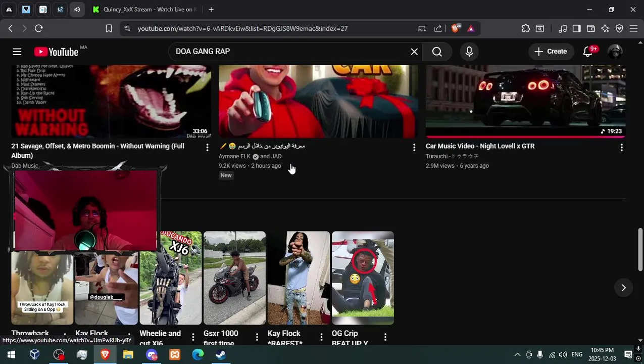Open Brave Shields lion icon
Viewport: 644px width, 364px height.
coord(456,28)
